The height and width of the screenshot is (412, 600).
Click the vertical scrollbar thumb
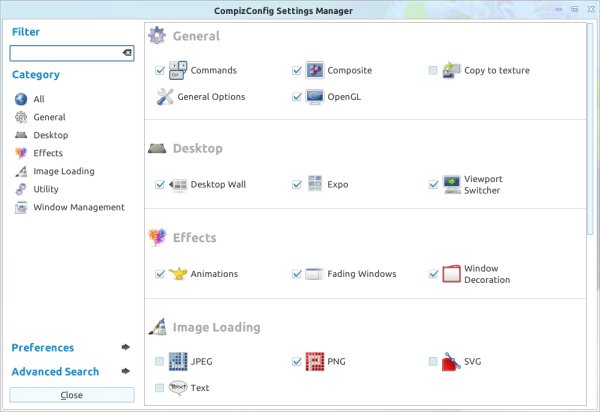click(591, 129)
